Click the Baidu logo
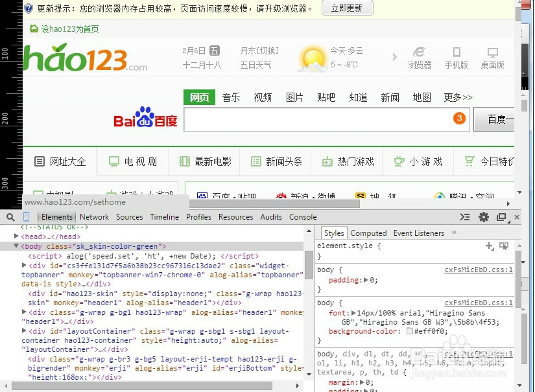The image size is (535, 392). click(145, 118)
